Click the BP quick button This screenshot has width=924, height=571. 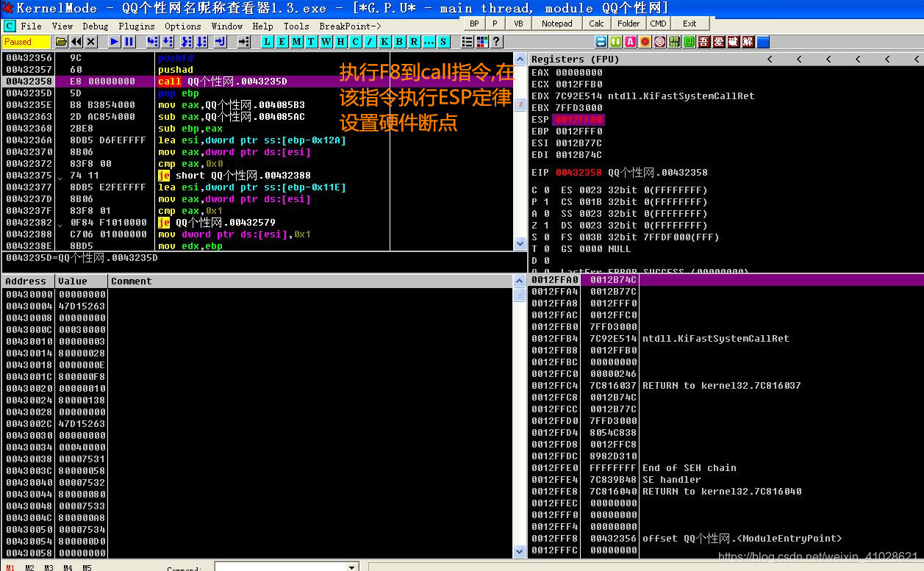click(x=474, y=24)
